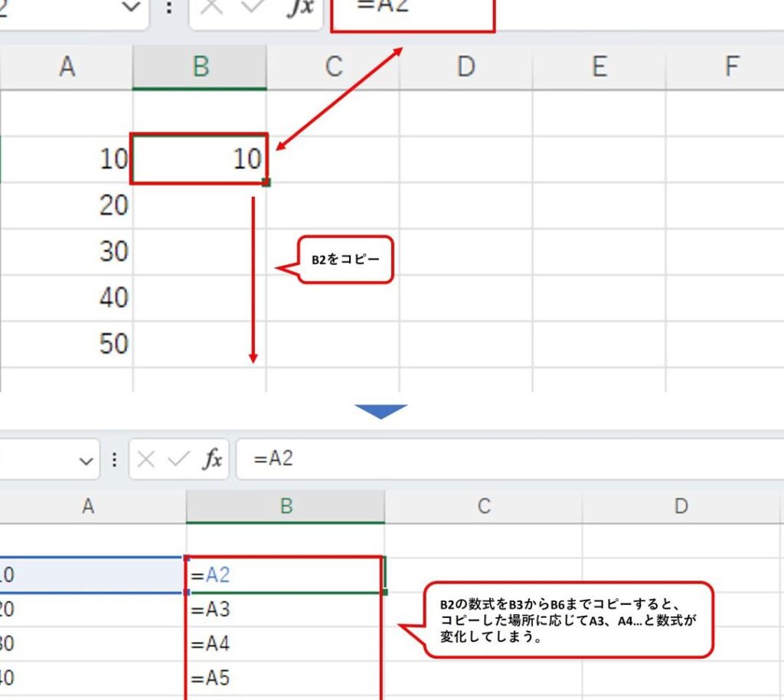
Task: Select column B header in upper sheet
Action: pyautogui.click(x=200, y=67)
